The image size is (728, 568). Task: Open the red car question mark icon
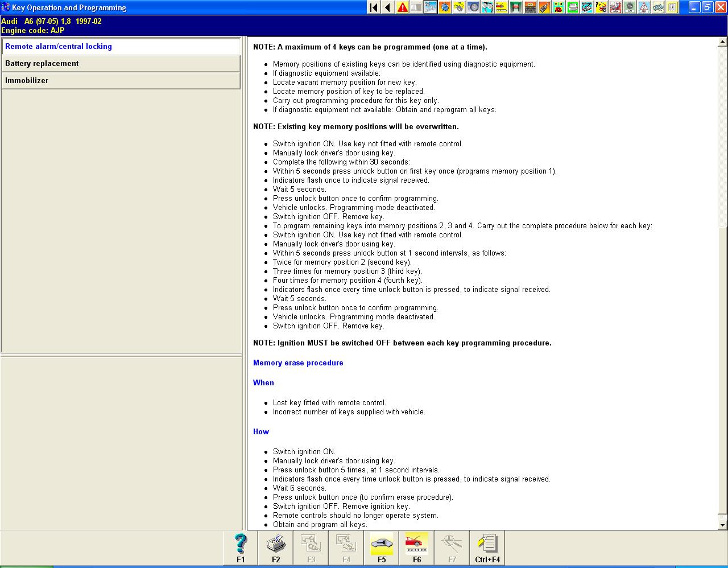pos(601,7)
